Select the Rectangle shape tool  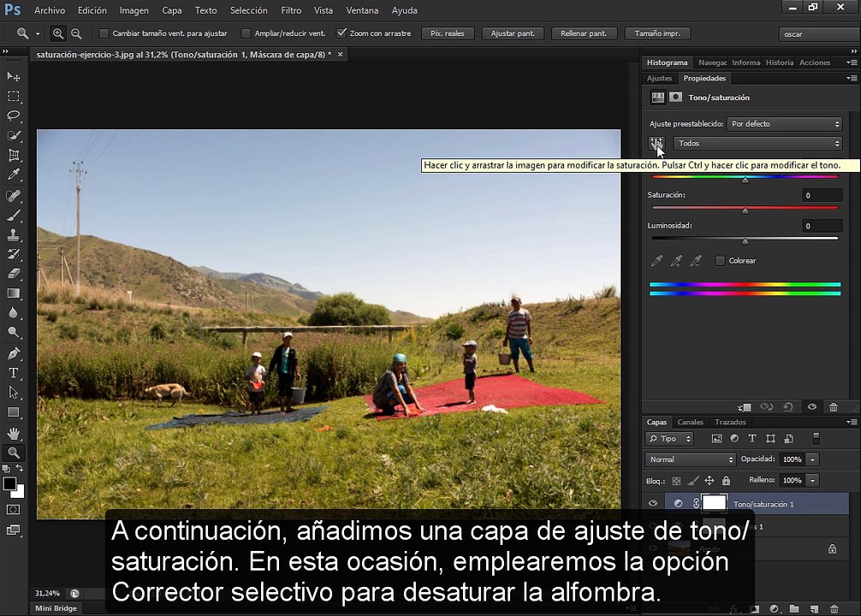pyautogui.click(x=14, y=412)
